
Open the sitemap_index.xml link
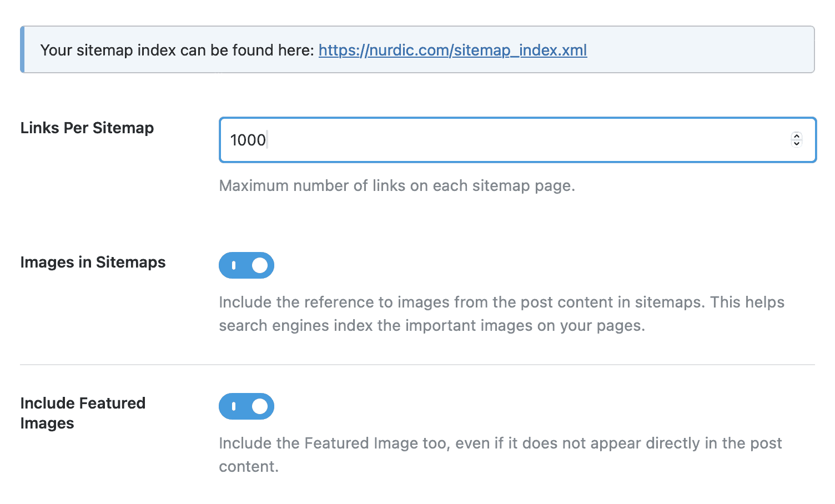(452, 50)
